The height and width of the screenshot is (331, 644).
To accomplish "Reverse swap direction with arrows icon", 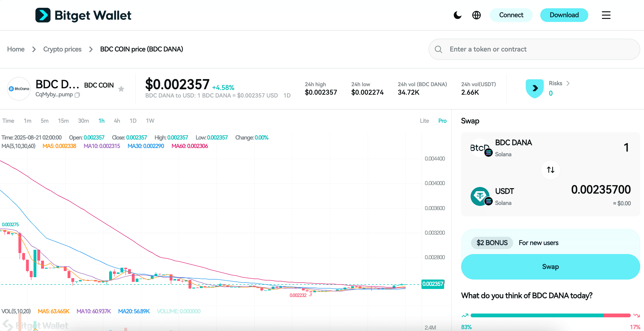I will tap(550, 170).
